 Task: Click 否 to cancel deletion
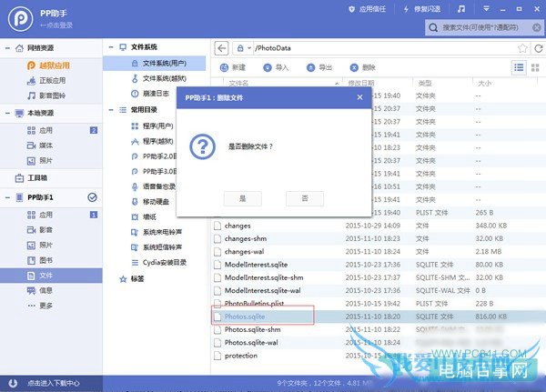pyautogui.click(x=305, y=198)
